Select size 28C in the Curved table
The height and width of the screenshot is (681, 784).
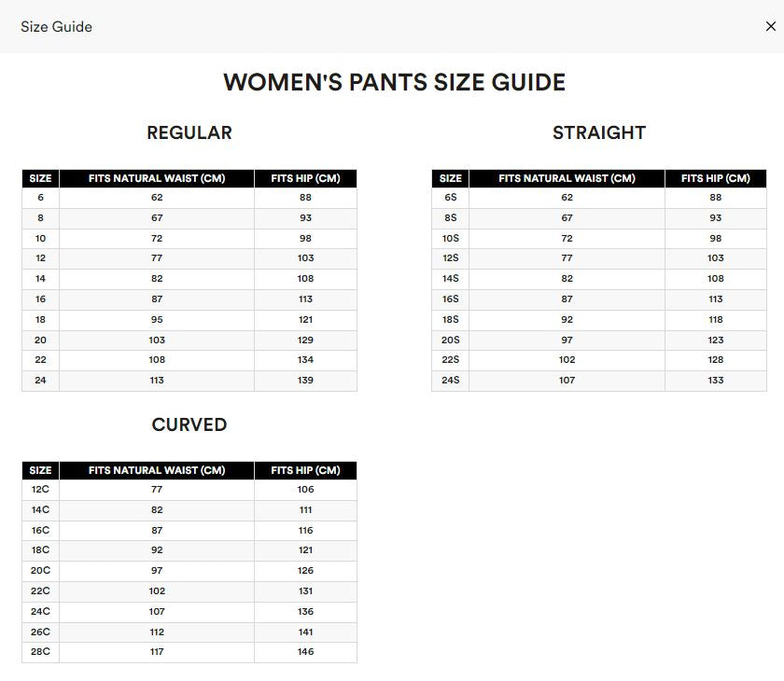coord(38,653)
